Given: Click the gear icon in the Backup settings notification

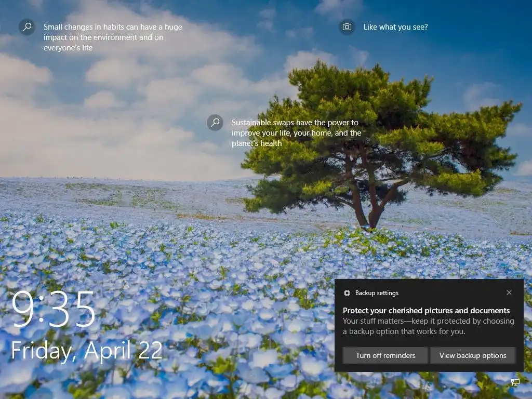Looking at the screenshot, I should click(x=347, y=293).
